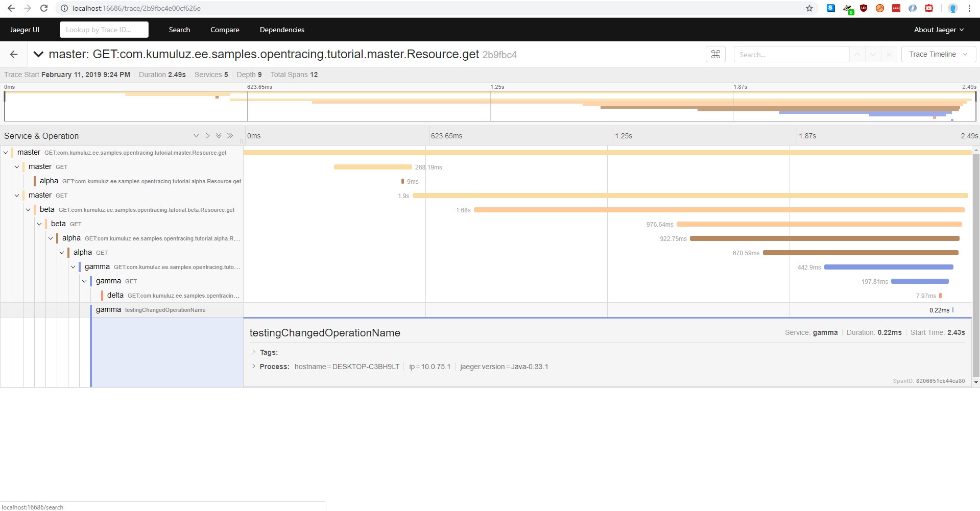The height and width of the screenshot is (511, 980).
Task: Open the About Jaeger menu
Action: (x=938, y=30)
